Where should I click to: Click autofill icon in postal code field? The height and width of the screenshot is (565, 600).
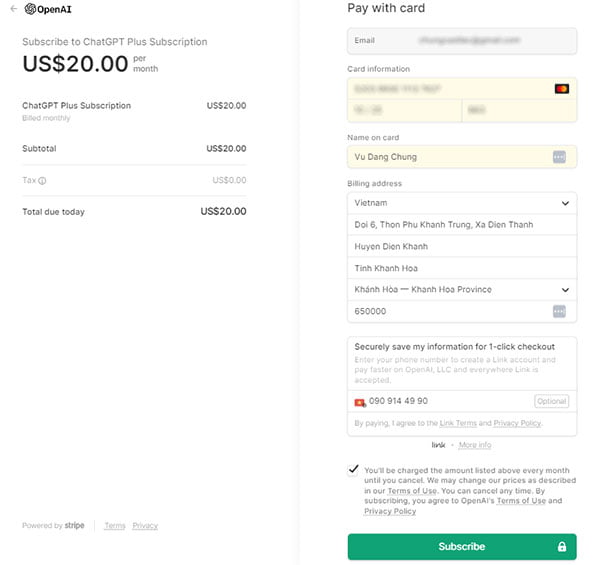[559, 311]
